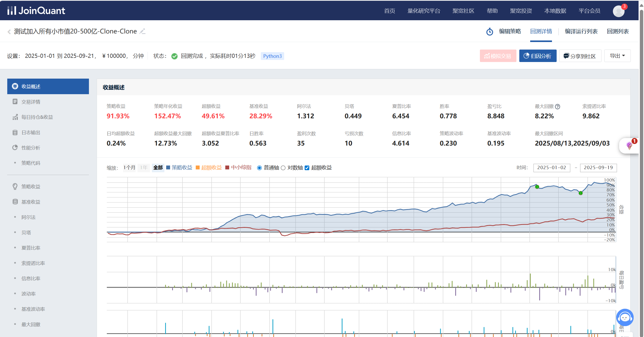Select the 对数轴 radio button
The image size is (644, 337).
(283, 168)
